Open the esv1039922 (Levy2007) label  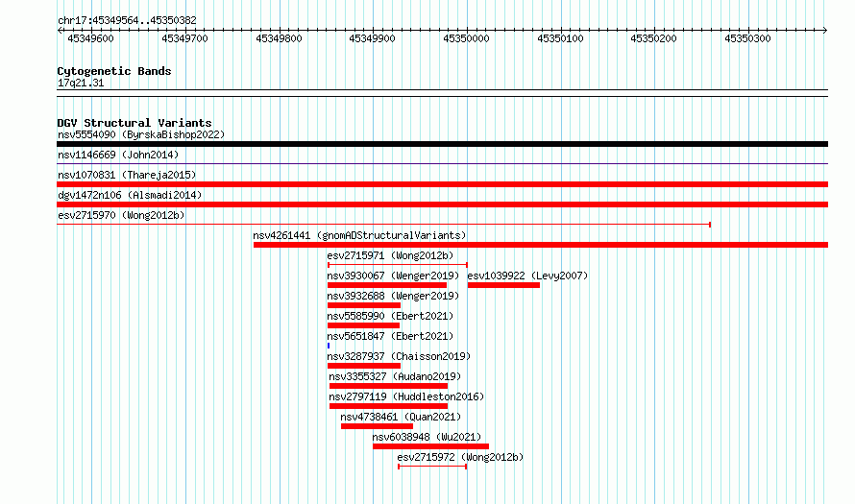coord(527,276)
